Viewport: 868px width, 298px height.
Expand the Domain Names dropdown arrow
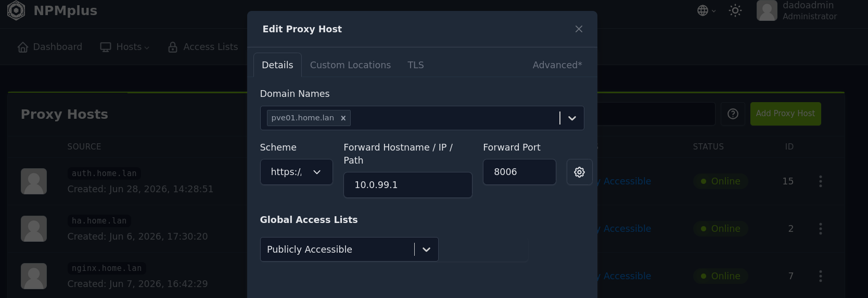[572, 118]
